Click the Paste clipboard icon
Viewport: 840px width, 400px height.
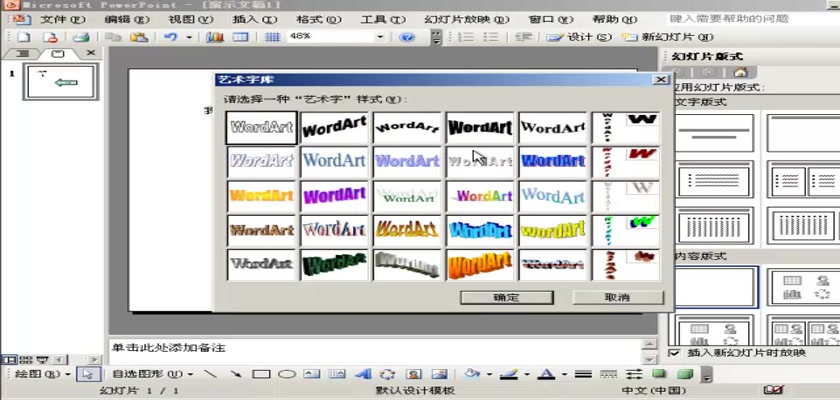(x=138, y=37)
